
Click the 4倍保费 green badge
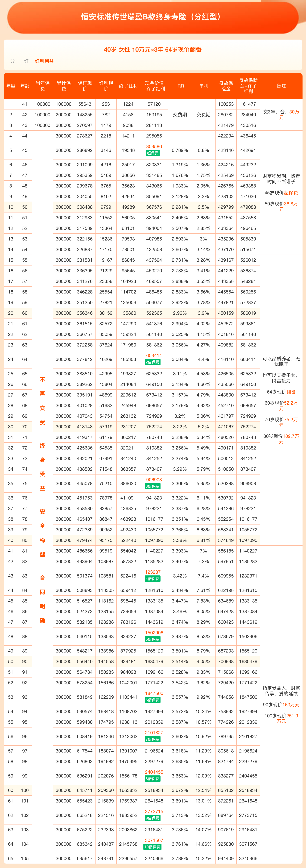point(152,579)
